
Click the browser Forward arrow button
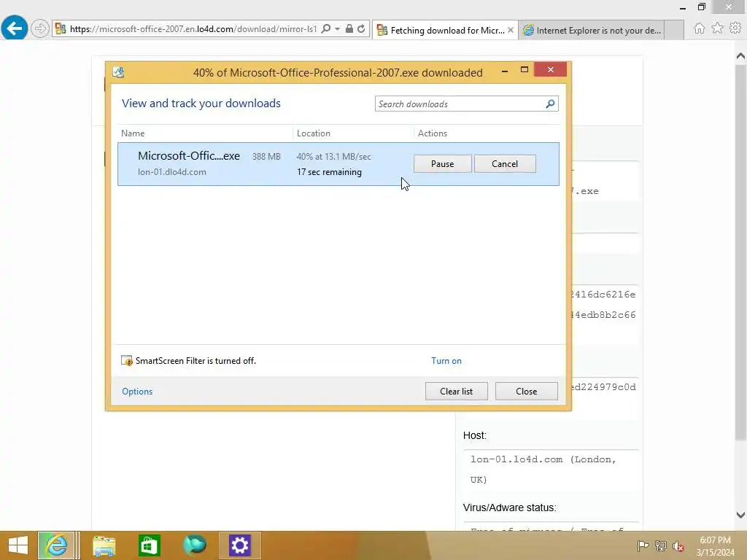tap(40, 28)
